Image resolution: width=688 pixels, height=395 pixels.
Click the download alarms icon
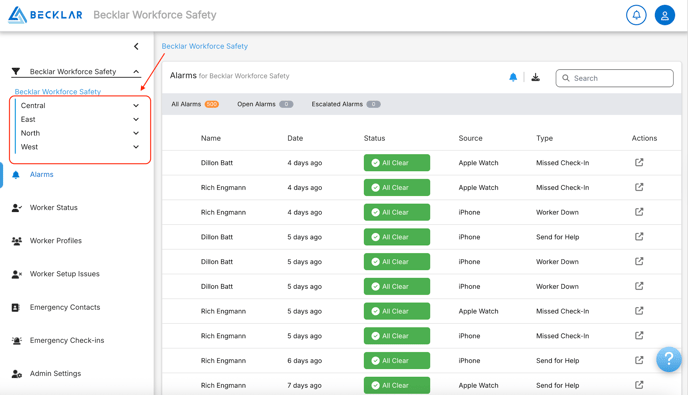pyautogui.click(x=535, y=78)
